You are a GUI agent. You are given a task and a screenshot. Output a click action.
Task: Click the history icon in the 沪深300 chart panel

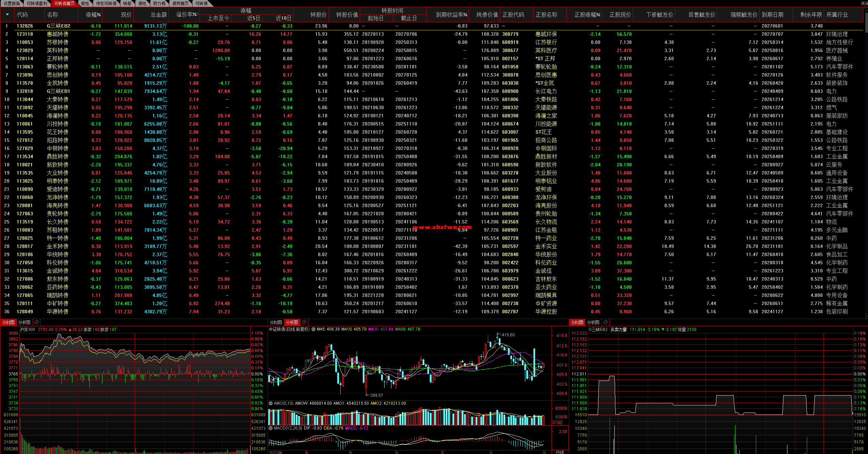pos(37,322)
